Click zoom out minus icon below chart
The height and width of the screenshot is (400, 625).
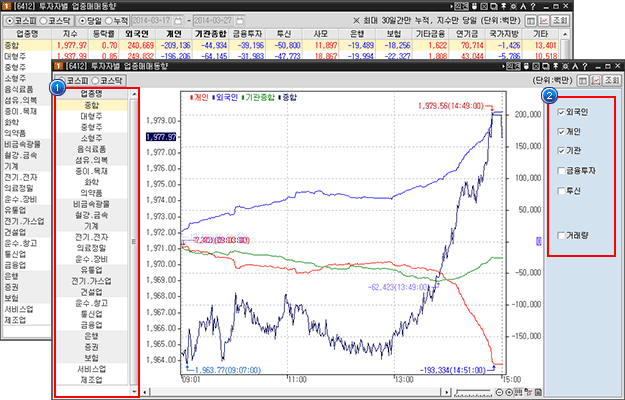pos(499,392)
